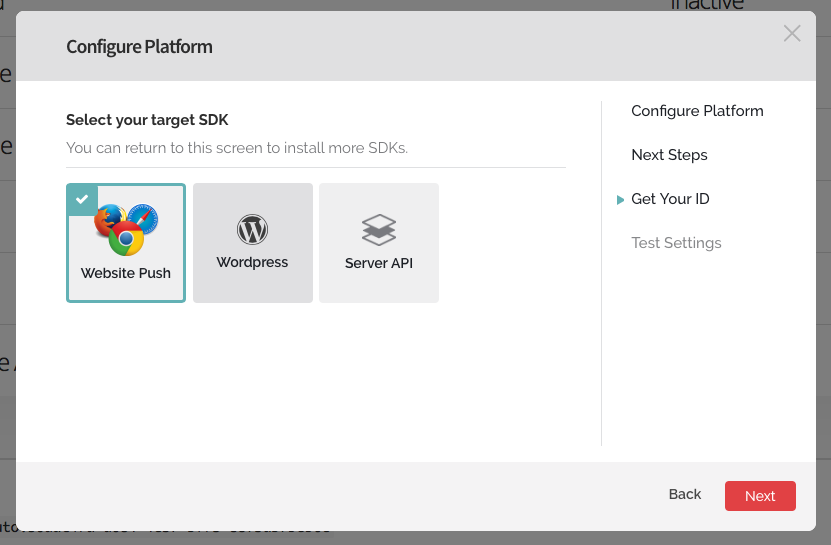The height and width of the screenshot is (545, 831).
Task: Click the Configure Platform dialog title
Action: 139,47
